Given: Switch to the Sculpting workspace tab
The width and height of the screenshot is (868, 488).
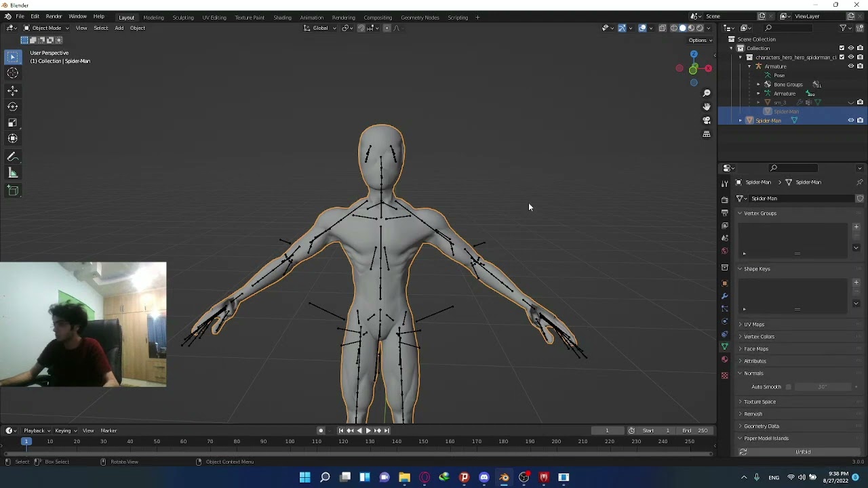Looking at the screenshot, I should [182, 18].
